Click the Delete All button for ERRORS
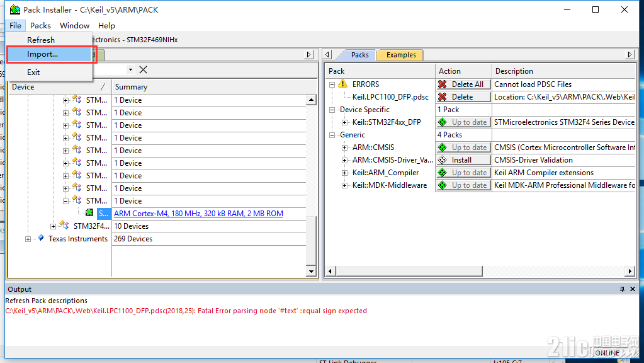 pos(463,84)
